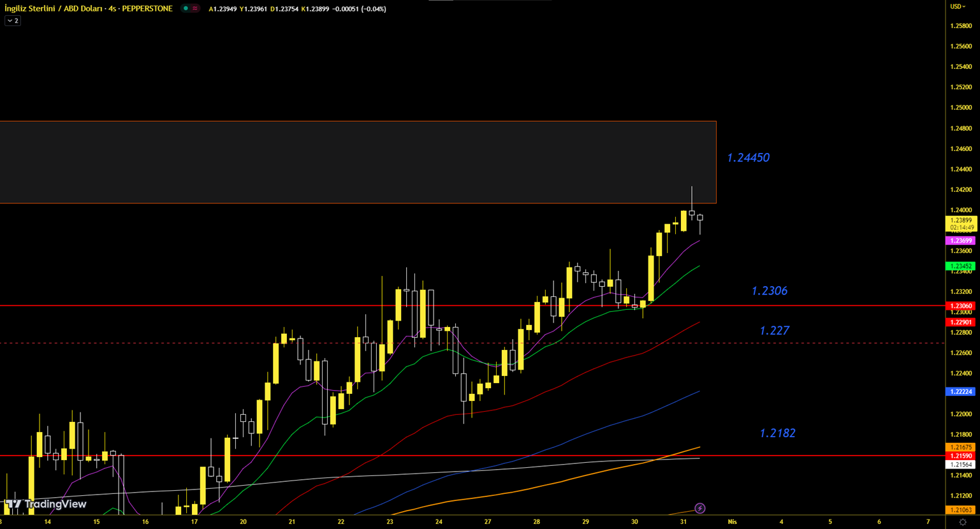The height and width of the screenshot is (529, 980).
Task: Click the 1.25000 price scale value
Action: (961, 108)
